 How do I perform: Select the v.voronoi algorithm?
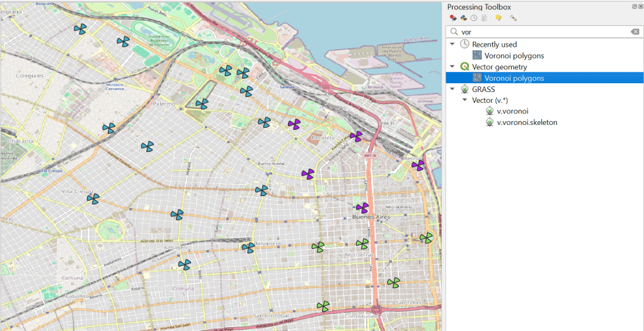(512, 111)
